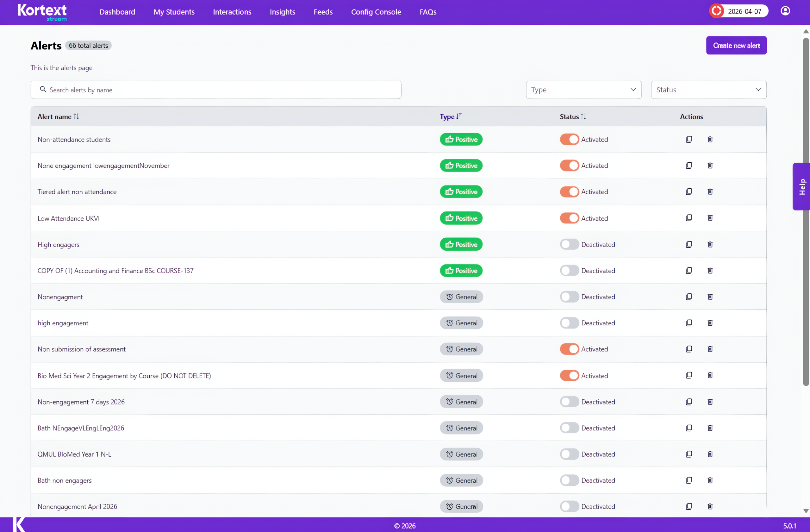Open the Type filter dropdown
The width and height of the screenshot is (810, 532).
tap(584, 90)
